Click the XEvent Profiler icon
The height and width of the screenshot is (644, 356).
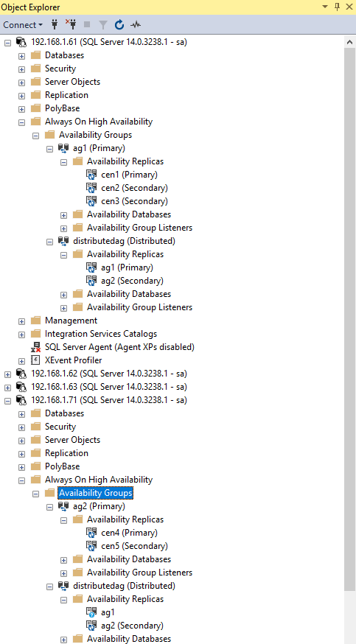36,360
